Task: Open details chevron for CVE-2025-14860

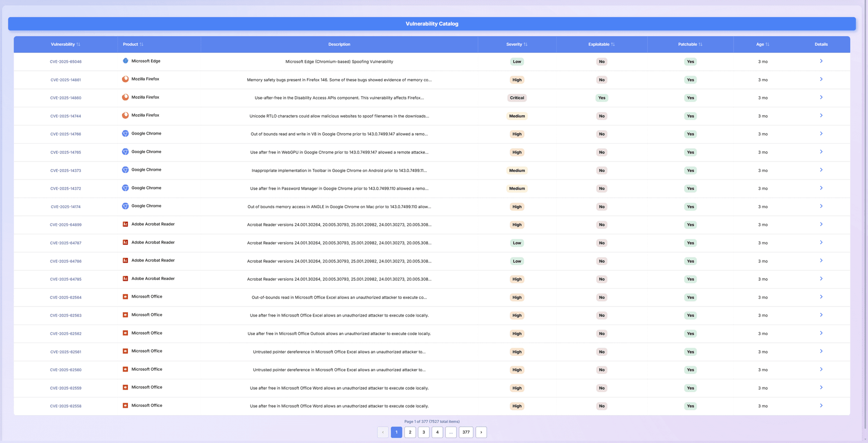Action: tap(821, 97)
